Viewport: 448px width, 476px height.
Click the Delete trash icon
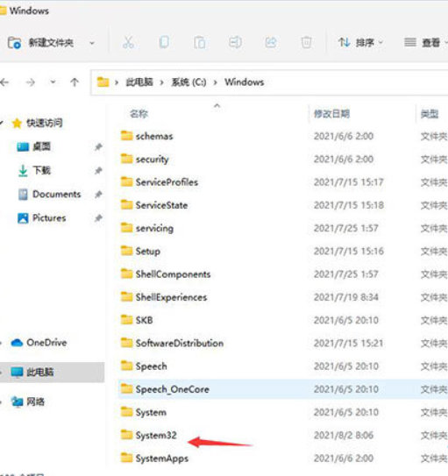(306, 42)
